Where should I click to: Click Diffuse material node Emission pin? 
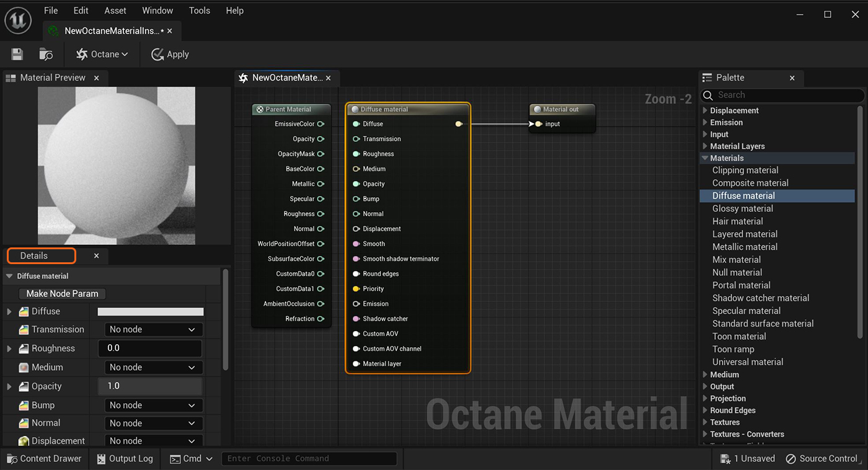(x=356, y=304)
